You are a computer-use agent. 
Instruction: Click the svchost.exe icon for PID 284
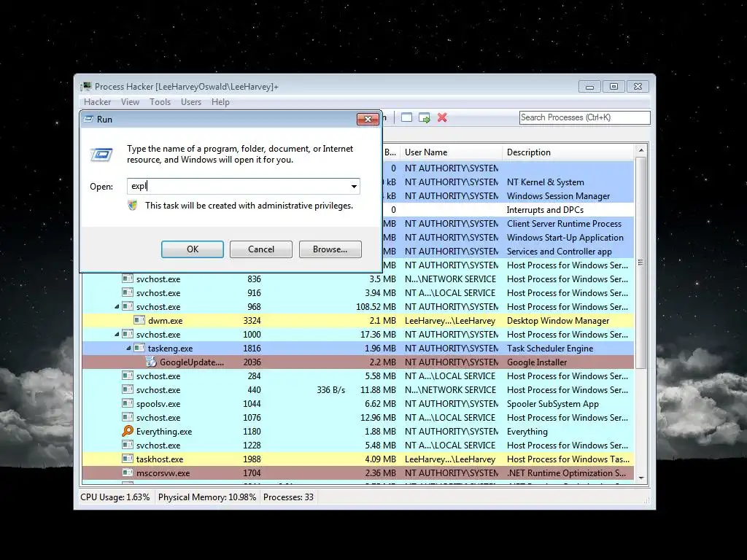127,376
